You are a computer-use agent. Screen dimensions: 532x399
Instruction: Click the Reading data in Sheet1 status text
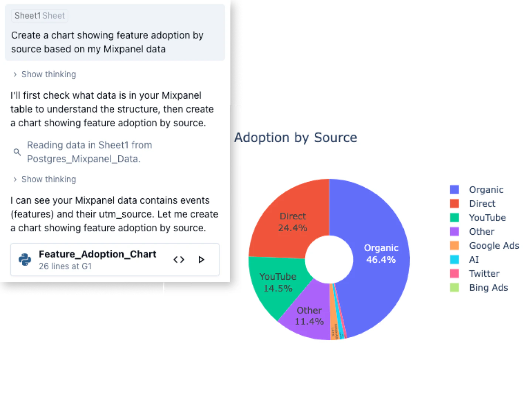pos(89,152)
